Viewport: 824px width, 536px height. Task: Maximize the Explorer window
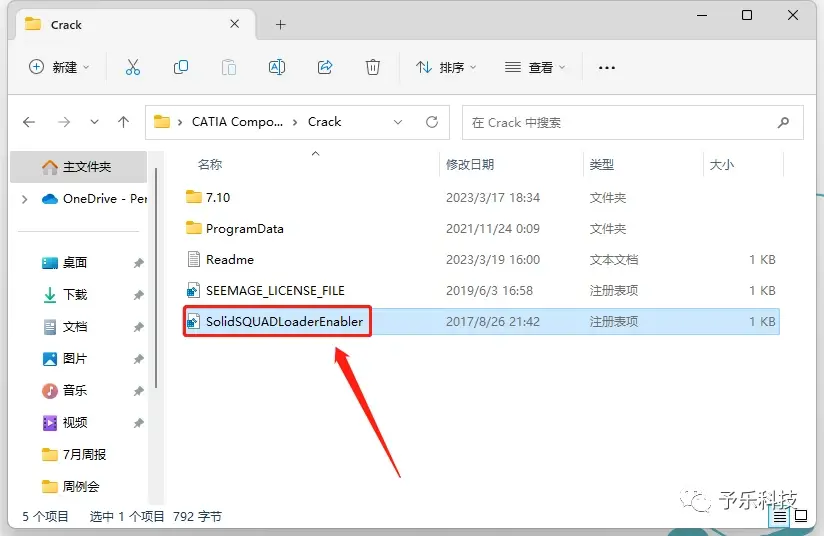(x=747, y=15)
